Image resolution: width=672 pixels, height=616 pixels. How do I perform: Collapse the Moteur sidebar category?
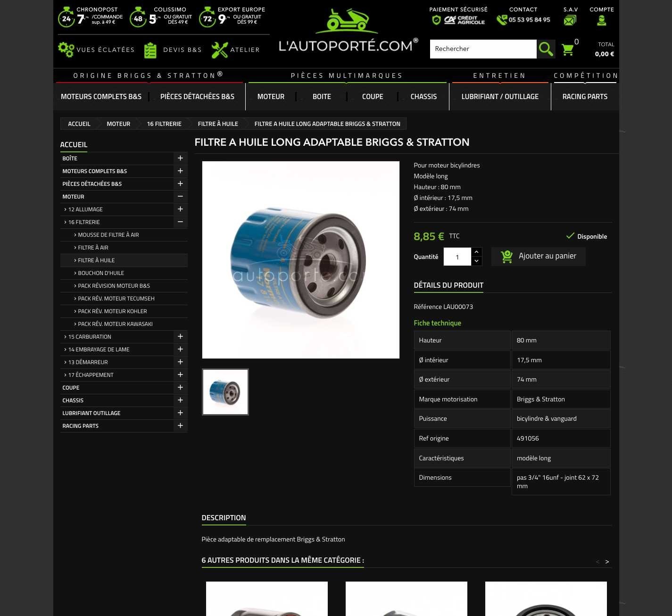tap(180, 196)
